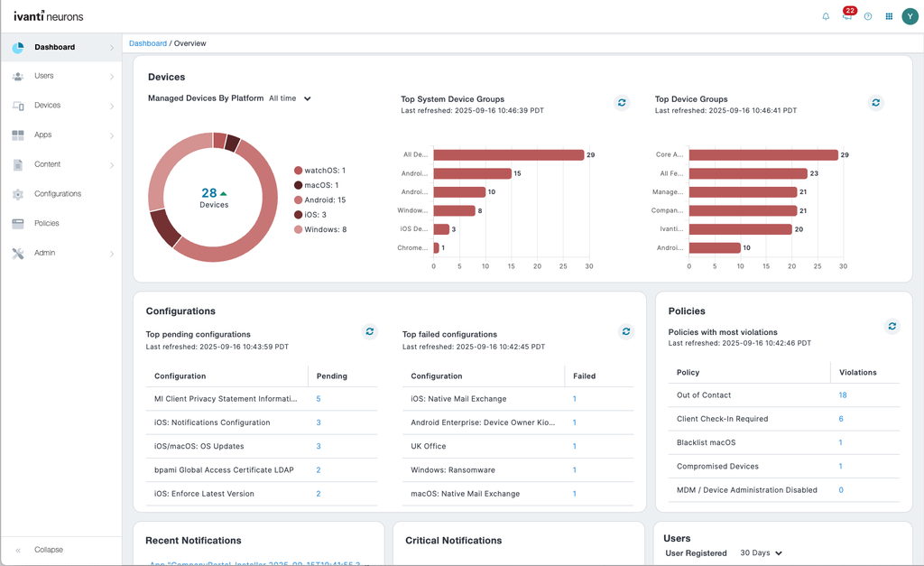The width and height of the screenshot is (924, 566).
Task: Expand the Devices menu chevron
Action: [111, 107]
